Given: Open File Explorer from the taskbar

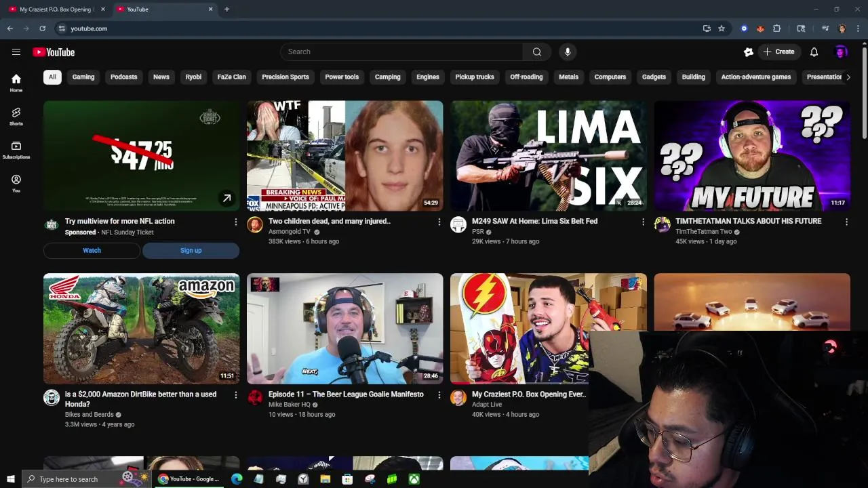Looking at the screenshot, I should coord(325,479).
